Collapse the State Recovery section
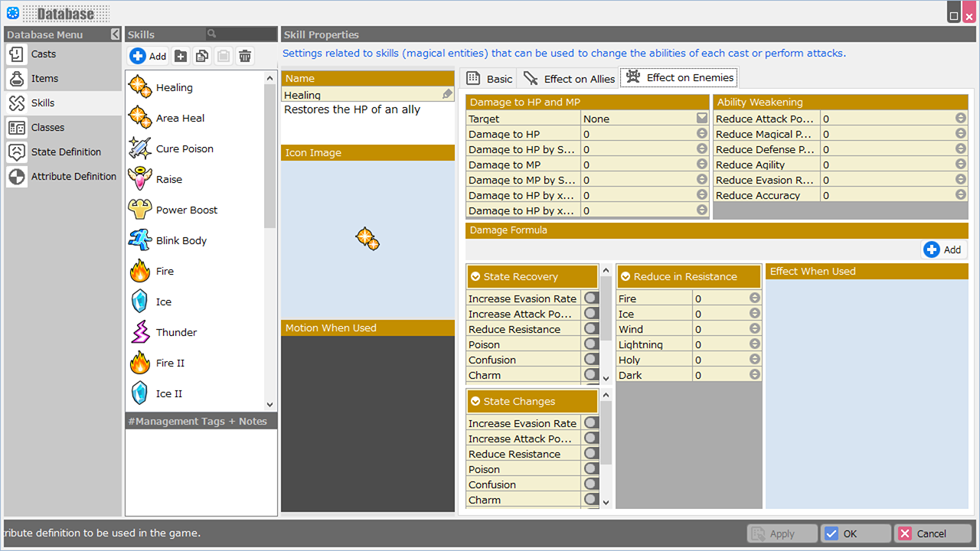Screen dimensions: 980x551 tap(475, 277)
